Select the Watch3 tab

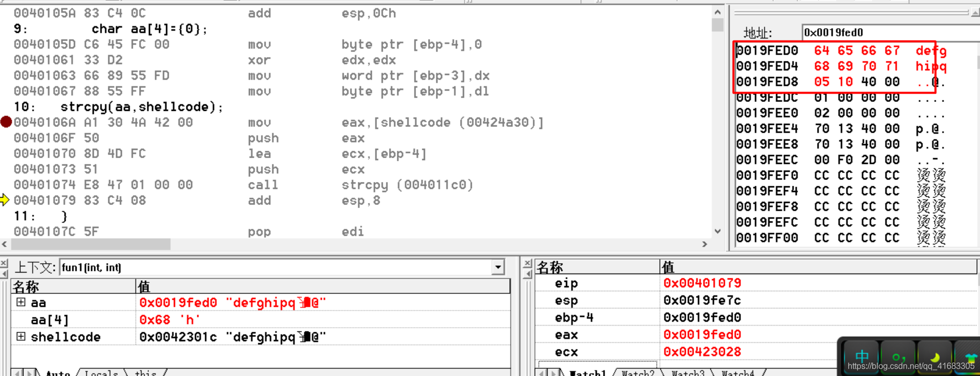[688, 372]
